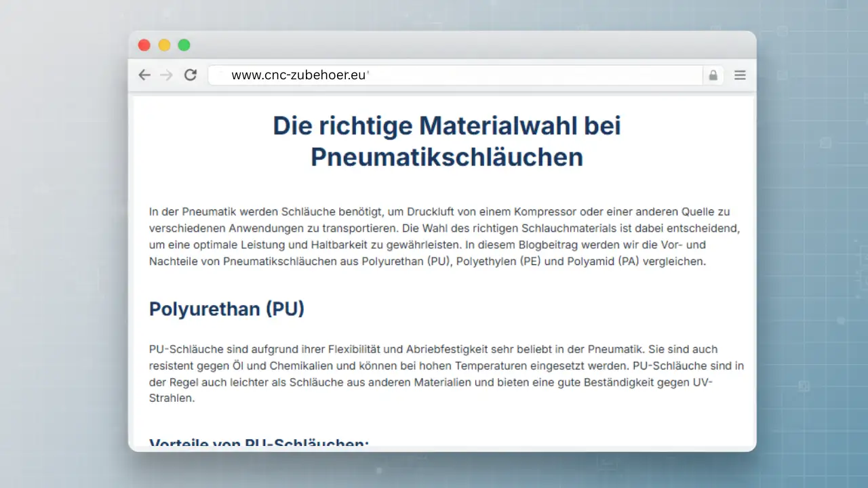Reload the page with refresh icon

pos(191,75)
